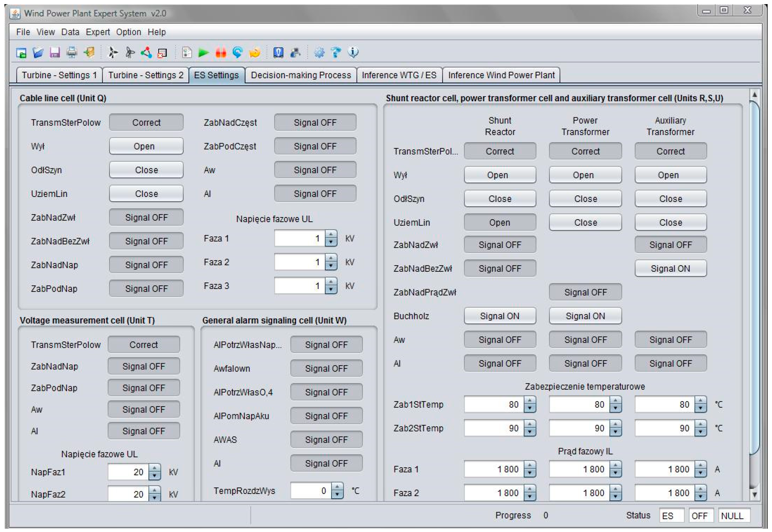The image size is (772, 532).
Task: Click the Print toolbar icon
Action: tap(72, 53)
